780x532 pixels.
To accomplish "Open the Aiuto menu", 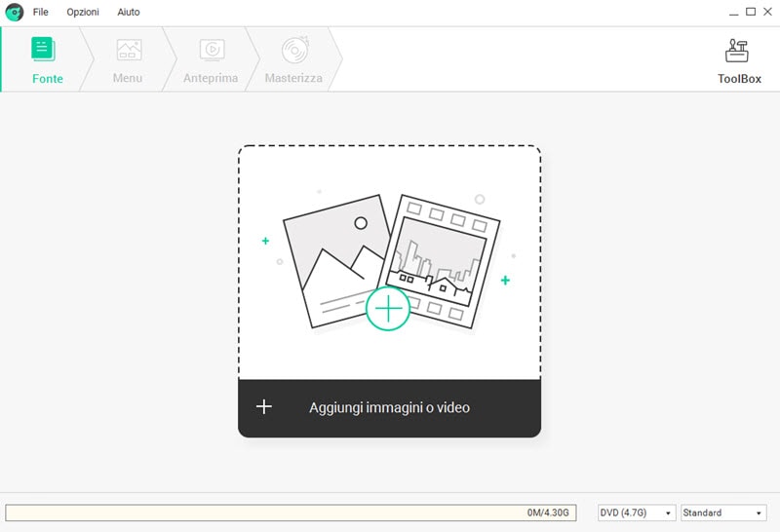I will coord(129,12).
